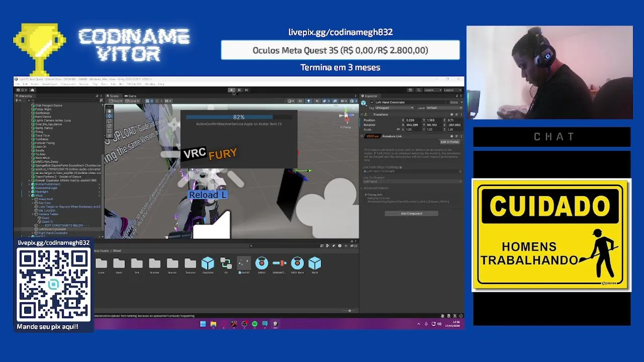Image resolution: width=644 pixels, height=362 pixels.
Task: Open the Hierarchy create plus dropdown
Action: click(x=18, y=101)
